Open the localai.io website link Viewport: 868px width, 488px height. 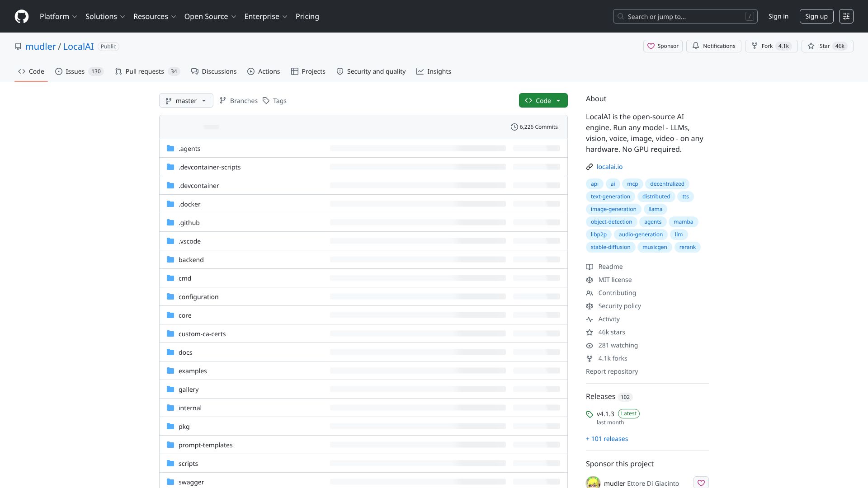click(x=609, y=167)
